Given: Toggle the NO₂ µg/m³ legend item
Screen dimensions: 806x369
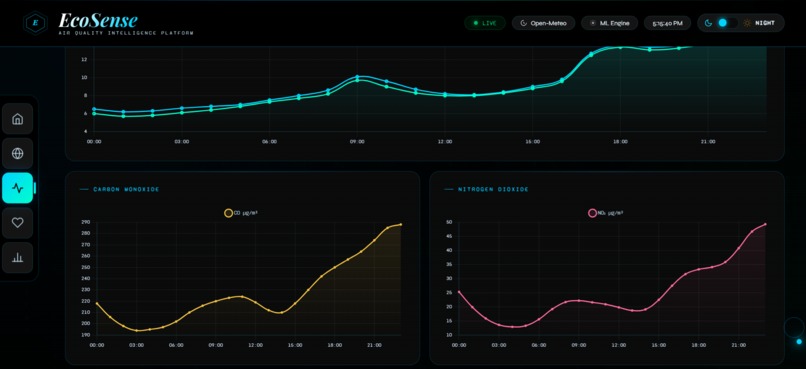Looking at the screenshot, I should coord(607,213).
